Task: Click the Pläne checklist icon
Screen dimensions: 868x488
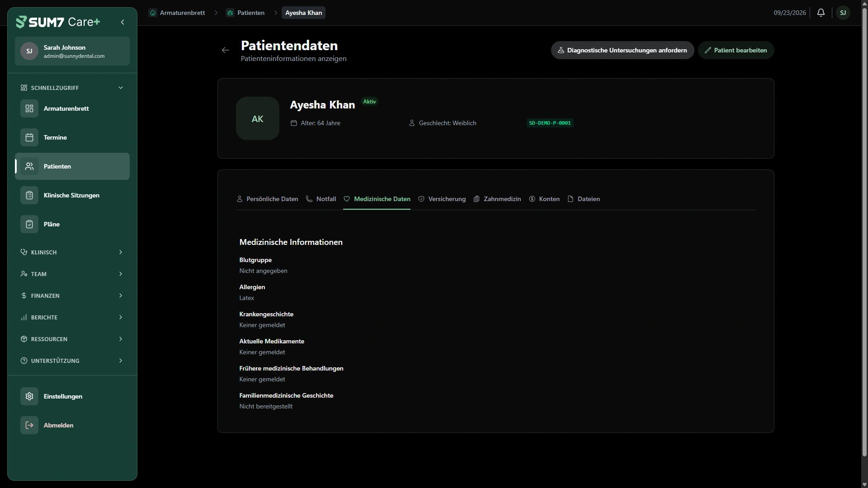Action: pyautogui.click(x=29, y=224)
